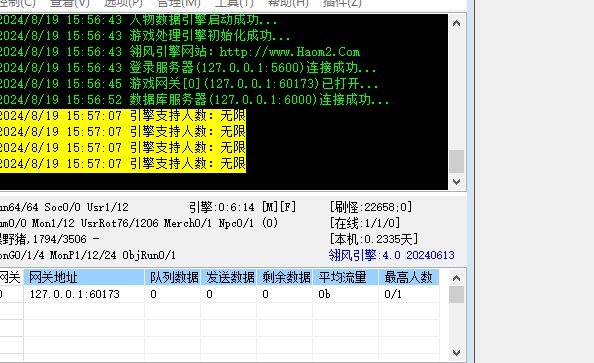
Task: Click the log line 游戏处理引擎初始化成功
Action: (x=145, y=36)
